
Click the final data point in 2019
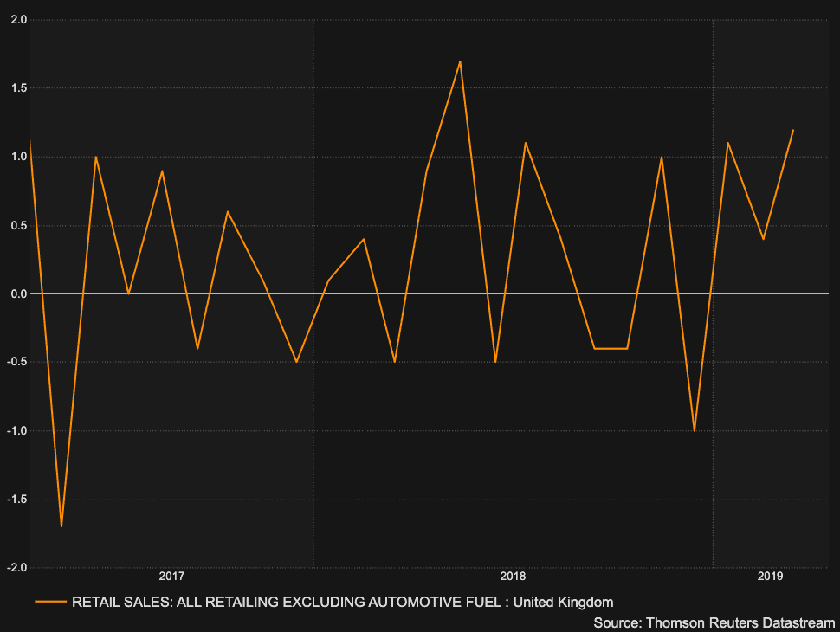coord(792,130)
